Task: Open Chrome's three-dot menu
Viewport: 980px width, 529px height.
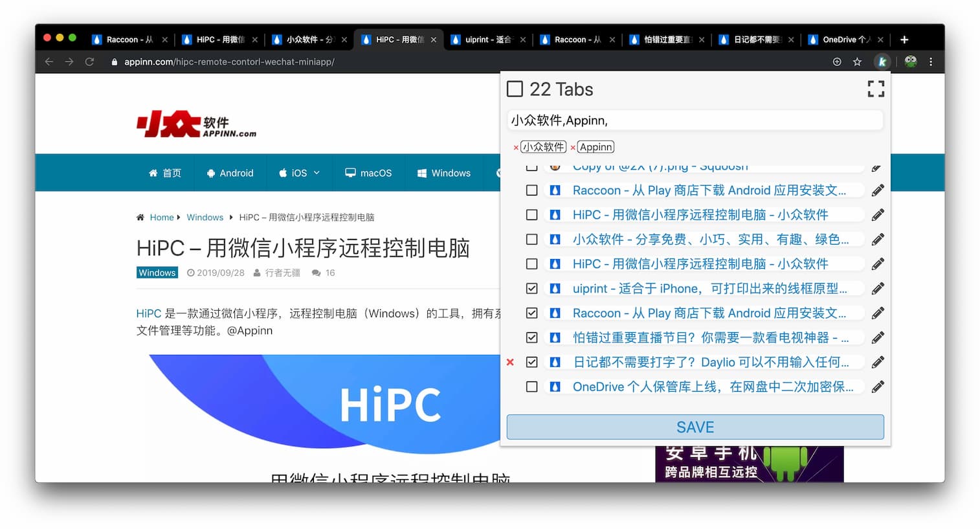Action: tap(931, 62)
